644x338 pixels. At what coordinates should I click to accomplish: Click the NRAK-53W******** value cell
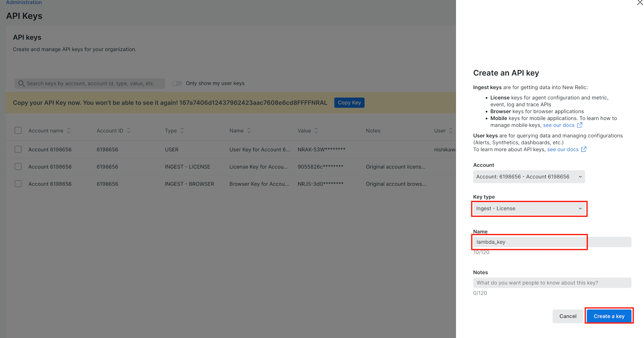321,149
